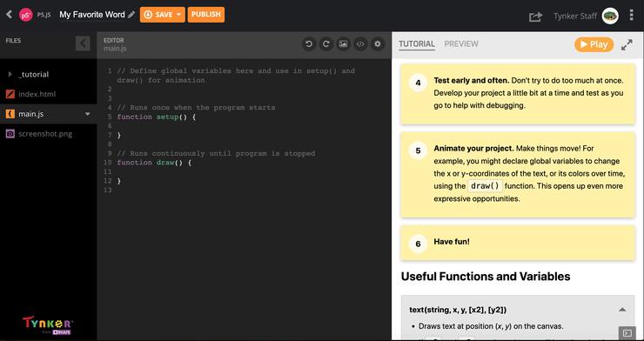The height and width of the screenshot is (341, 644).
Task: Click the 'Animate your project' step
Action: click(518, 174)
